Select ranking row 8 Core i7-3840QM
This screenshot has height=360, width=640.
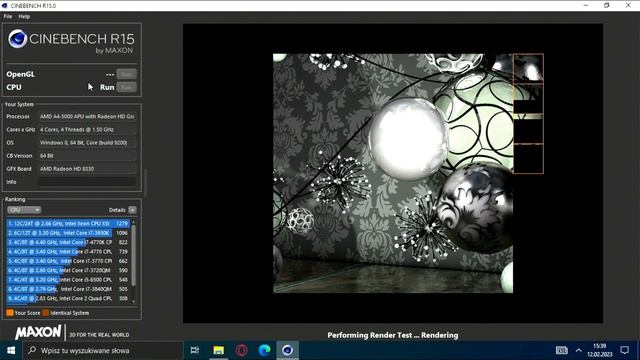(x=68, y=289)
